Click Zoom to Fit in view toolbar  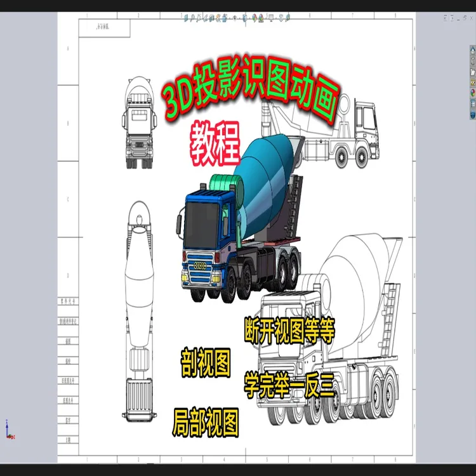point(193,19)
